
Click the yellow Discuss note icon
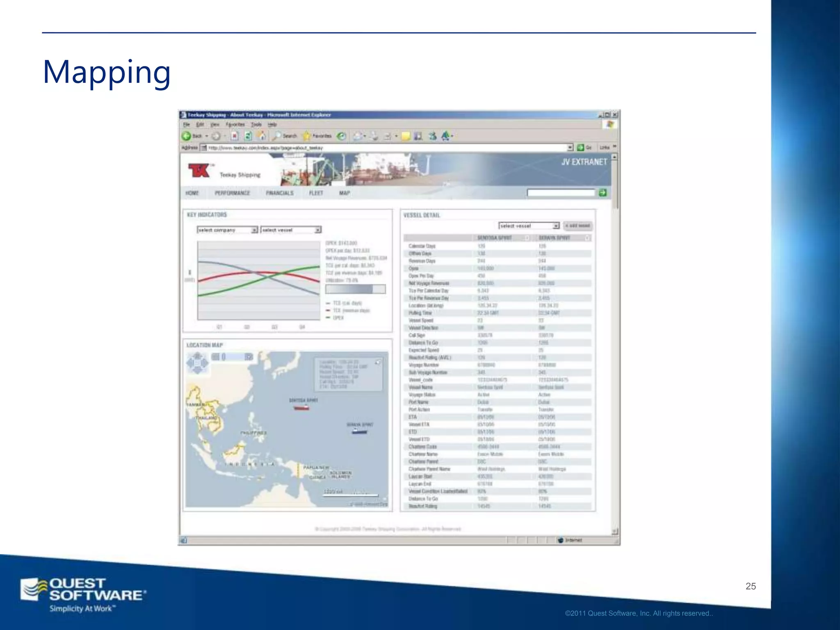[406, 136]
